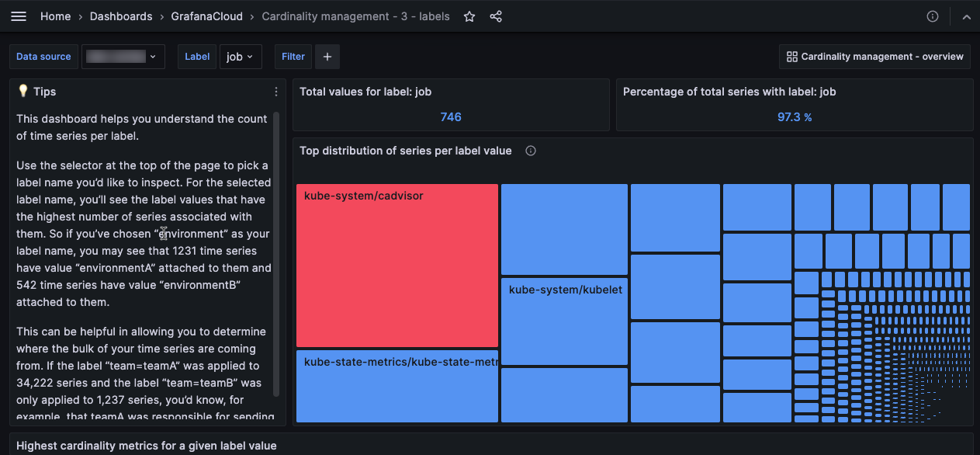Click the plus icon to add a filter
980x455 pixels.
click(x=327, y=56)
